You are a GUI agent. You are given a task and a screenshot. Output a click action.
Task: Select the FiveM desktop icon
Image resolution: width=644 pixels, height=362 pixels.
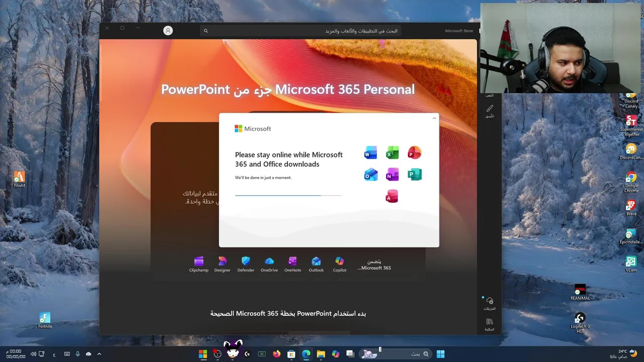[19, 179]
